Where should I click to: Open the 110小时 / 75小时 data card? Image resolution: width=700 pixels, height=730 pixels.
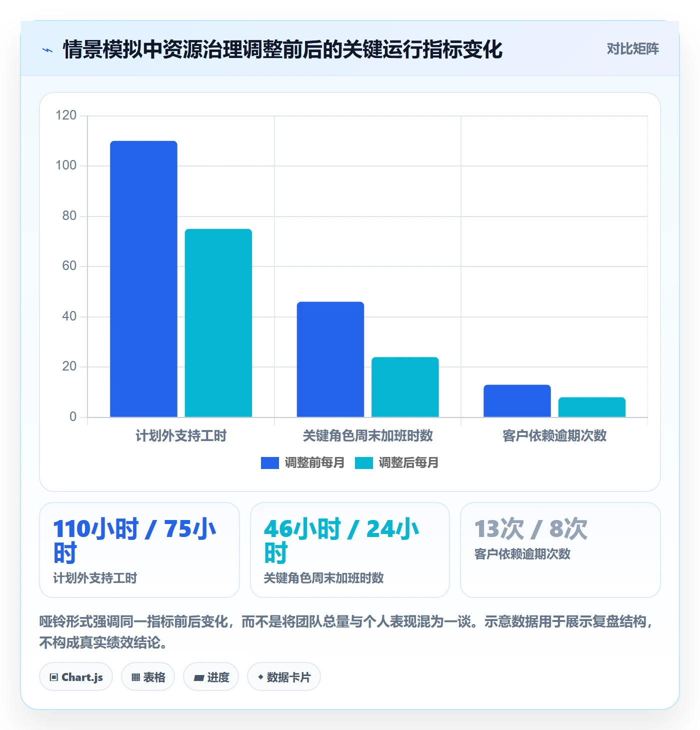pyautogui.click(x=139, y=550)
